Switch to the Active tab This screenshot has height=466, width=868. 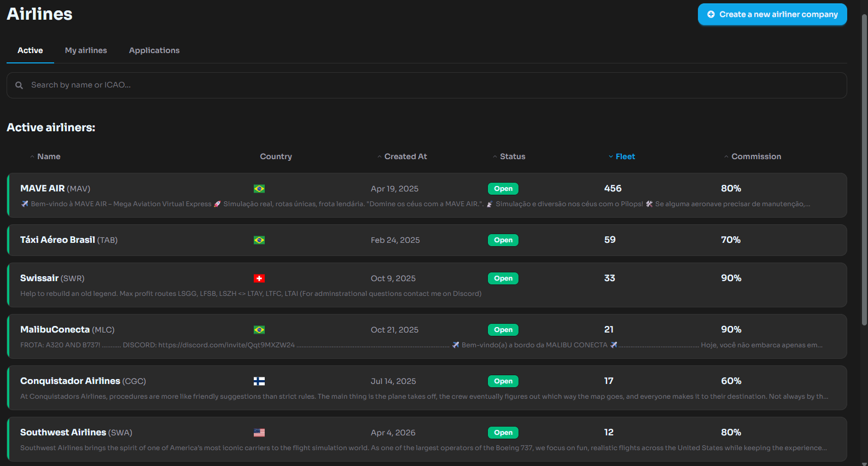(x=30, y=50)
